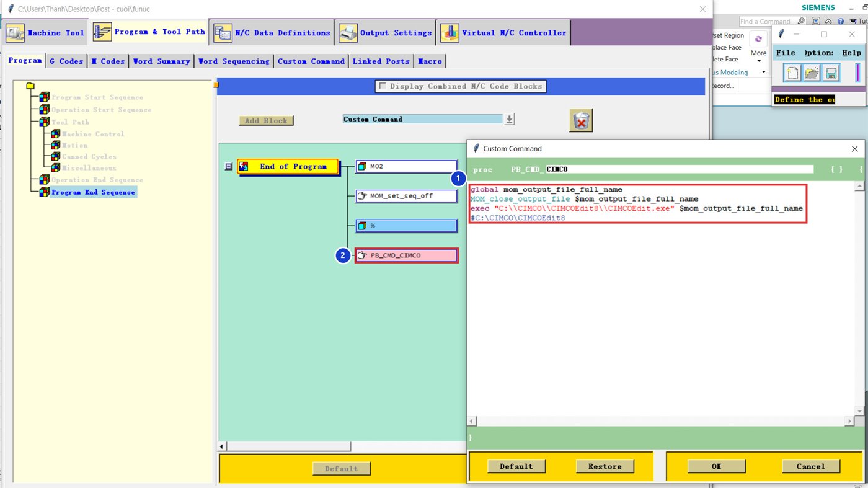Click the New file icon in Post Builder toolbar

[792, 73]
